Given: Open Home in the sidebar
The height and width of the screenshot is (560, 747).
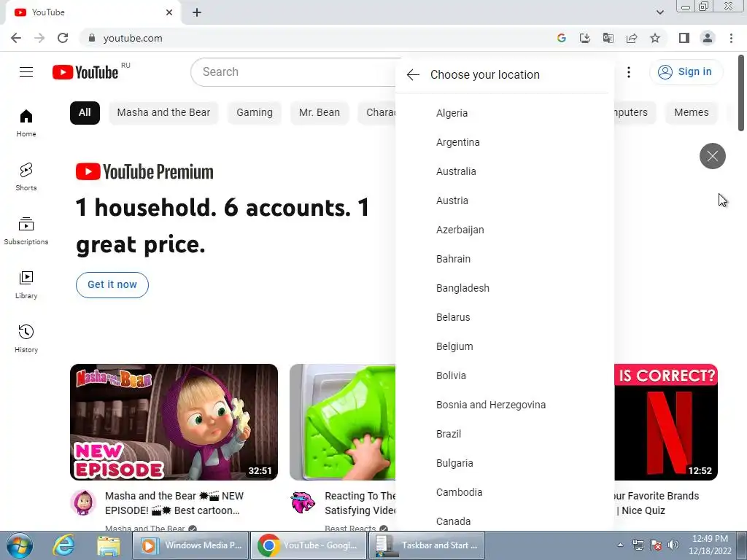Looking at the screenshot, I should point(26,122).
